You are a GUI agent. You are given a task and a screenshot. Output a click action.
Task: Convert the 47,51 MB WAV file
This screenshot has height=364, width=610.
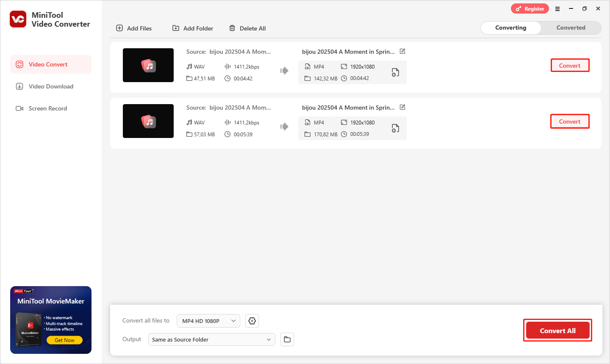[570, 66]
